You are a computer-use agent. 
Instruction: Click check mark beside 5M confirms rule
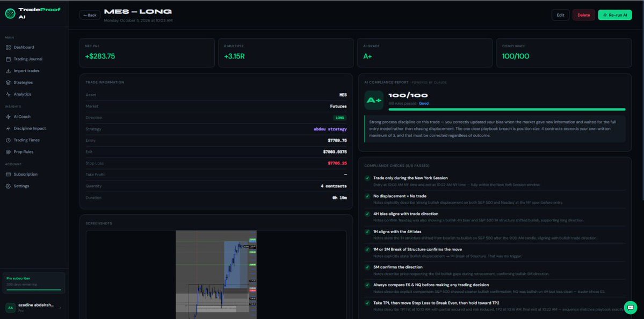point(367,267)
